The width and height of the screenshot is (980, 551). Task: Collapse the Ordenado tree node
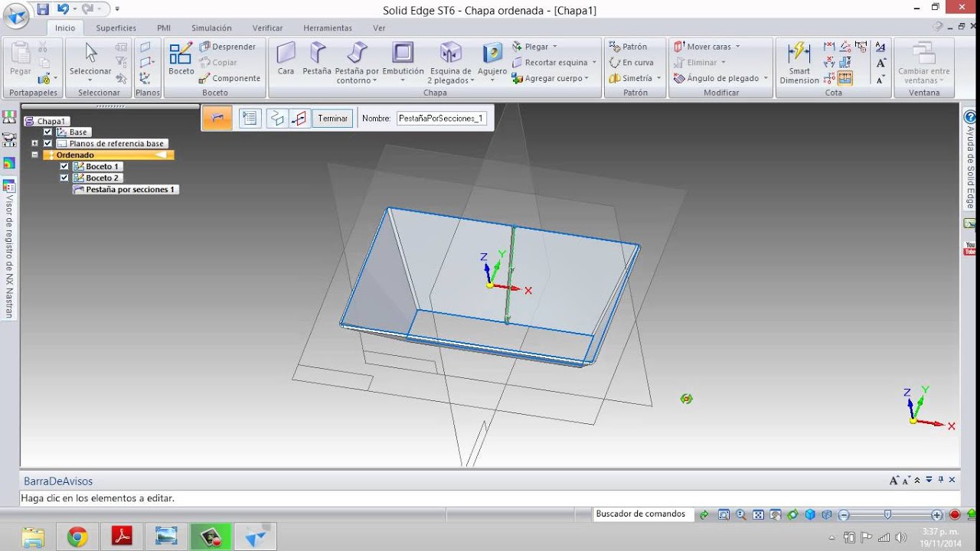(34, 155)
